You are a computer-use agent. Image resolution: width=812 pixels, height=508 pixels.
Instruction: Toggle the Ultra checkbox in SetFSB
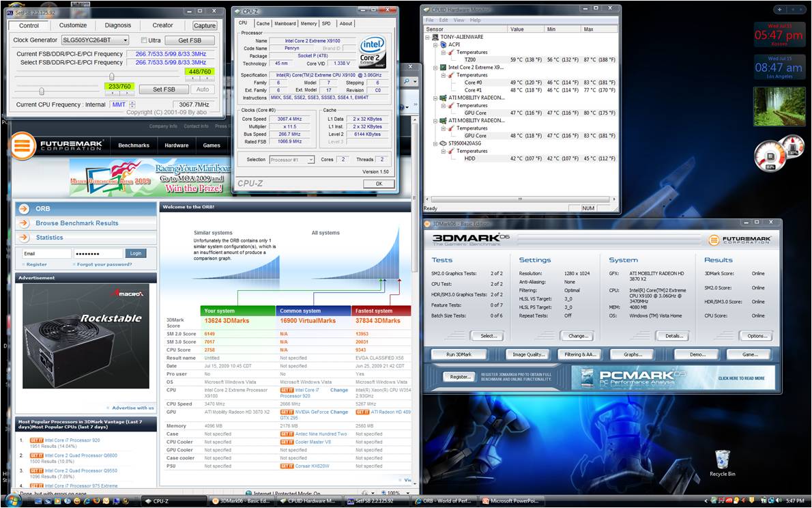click(144, 40)
